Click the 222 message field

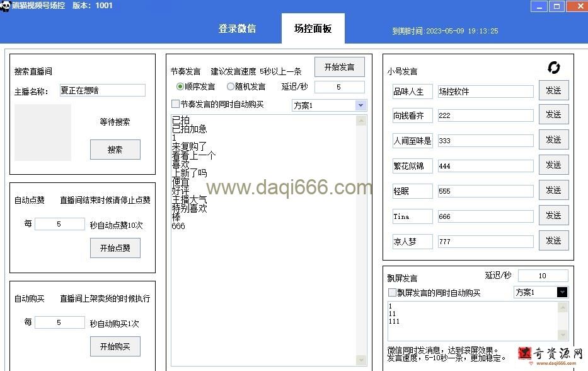pos(486,115)
